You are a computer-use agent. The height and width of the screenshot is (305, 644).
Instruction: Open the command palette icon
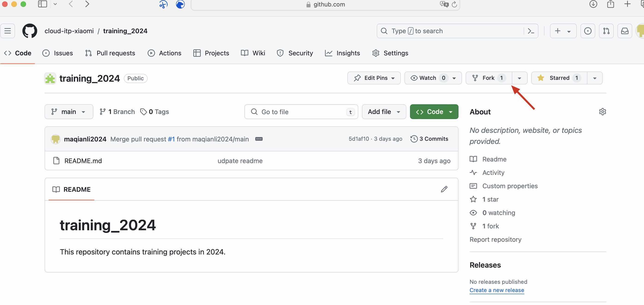pos(531,31)
